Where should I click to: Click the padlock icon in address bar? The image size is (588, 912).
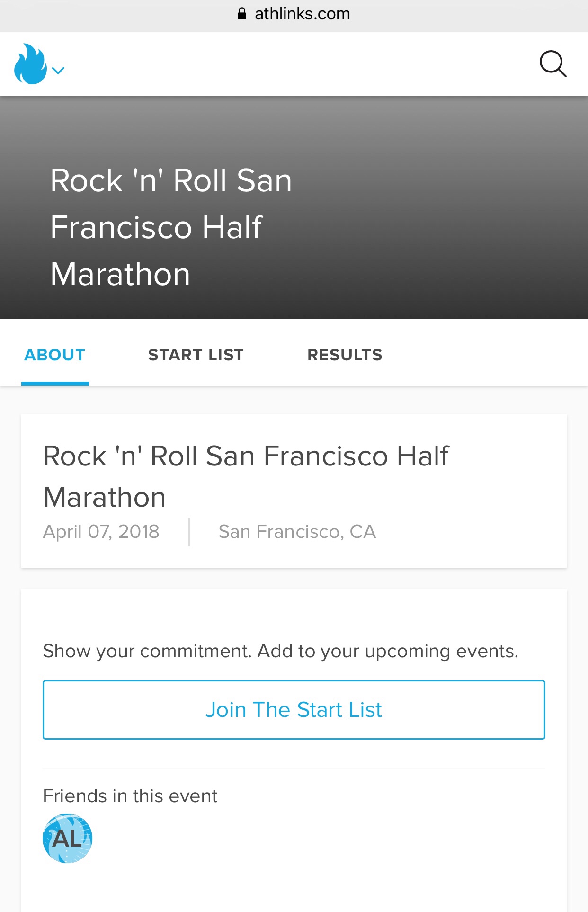tap(242, 14)
